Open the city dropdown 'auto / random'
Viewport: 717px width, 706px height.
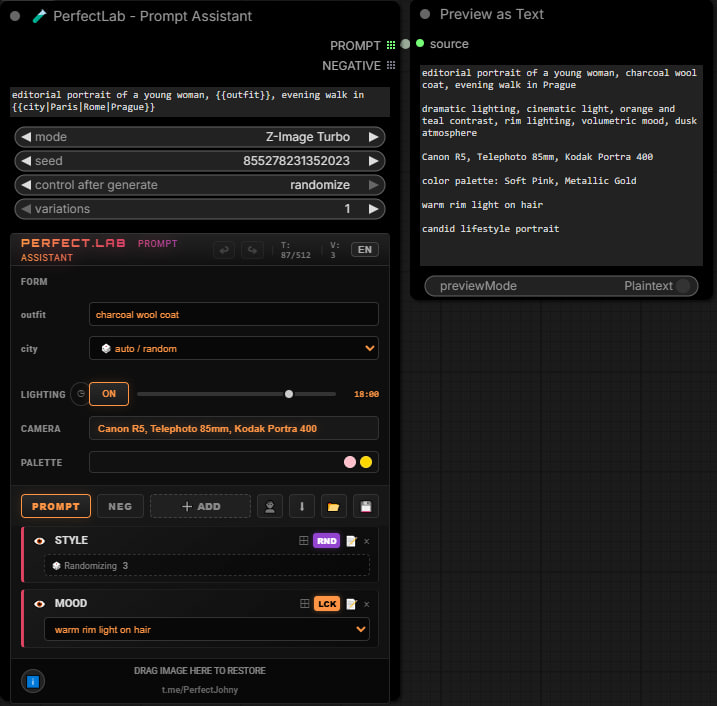(234, 348)
